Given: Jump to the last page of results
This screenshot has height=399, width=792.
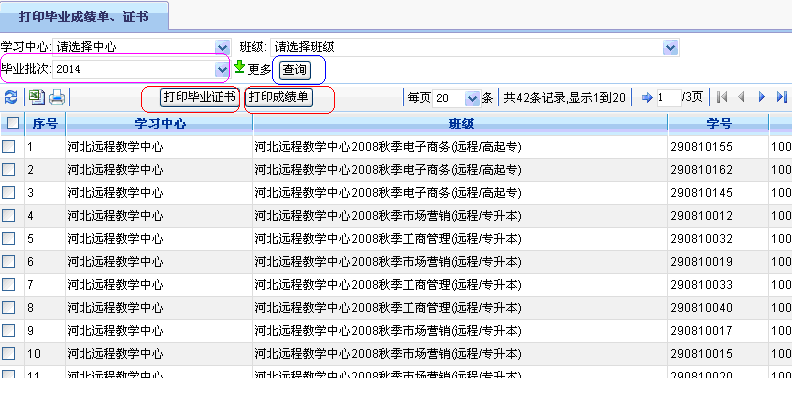Looking at the screenshot, I should (781, 97).
